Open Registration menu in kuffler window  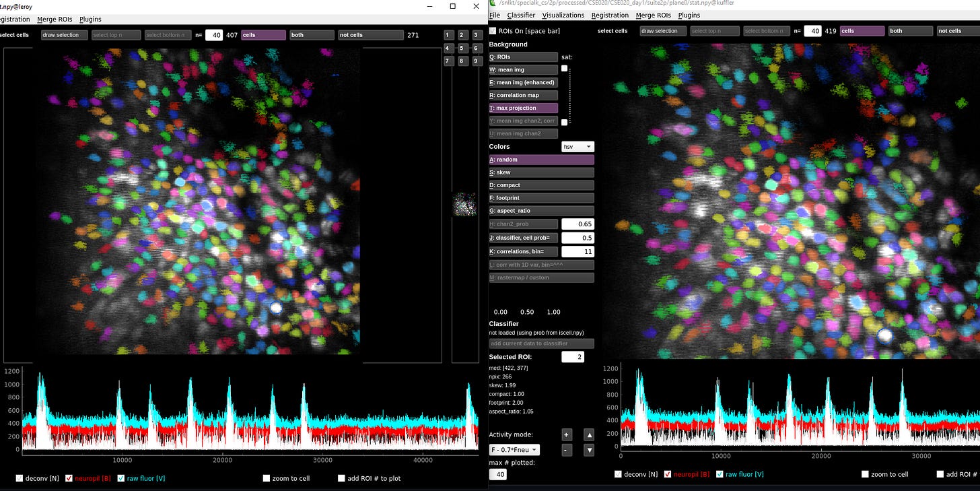610,15
